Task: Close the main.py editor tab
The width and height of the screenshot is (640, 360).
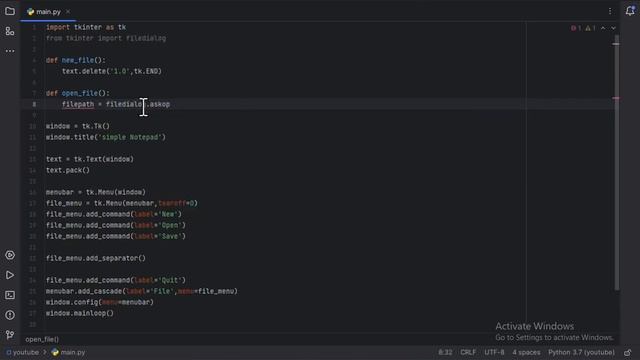Action: click(x=68, y=12)
